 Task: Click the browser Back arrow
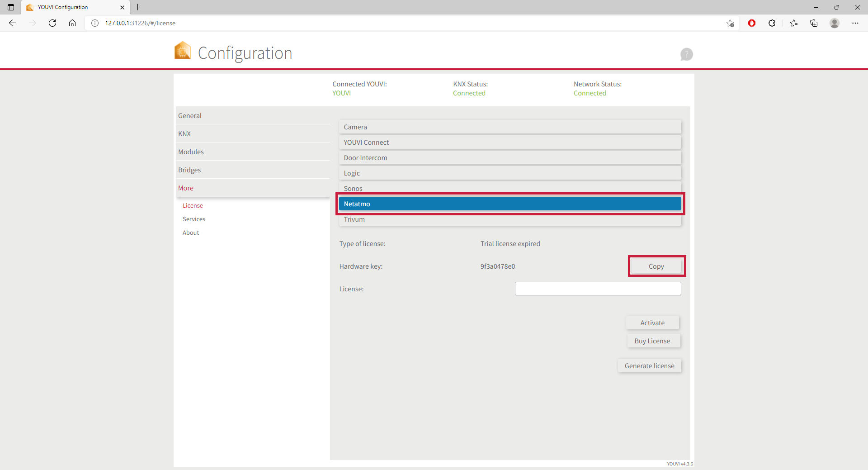pos(13,23)
